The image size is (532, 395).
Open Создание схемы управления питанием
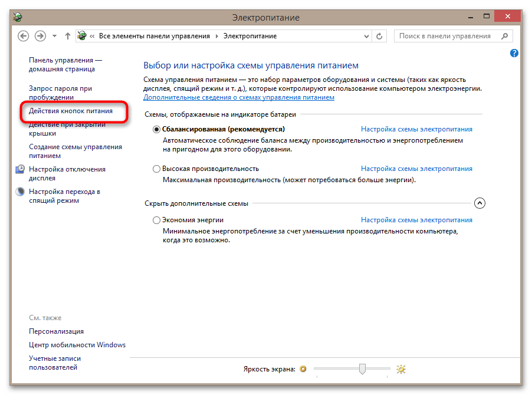coord(75,151)
